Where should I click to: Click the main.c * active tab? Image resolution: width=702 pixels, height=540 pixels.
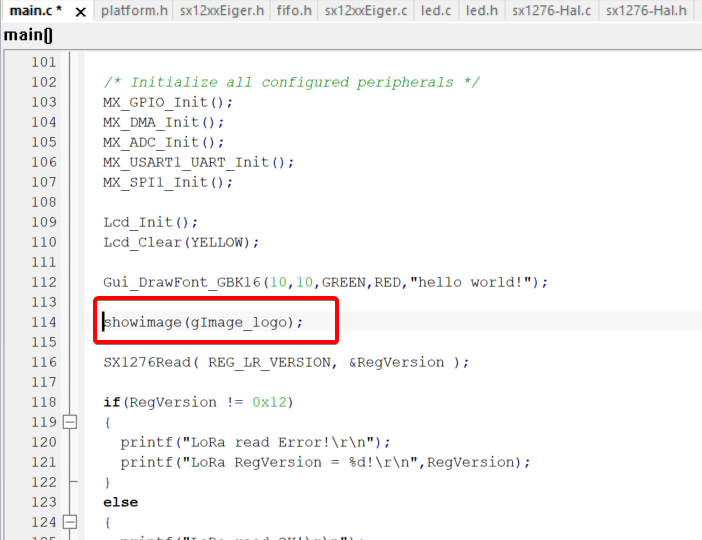(x=36, y=11)
